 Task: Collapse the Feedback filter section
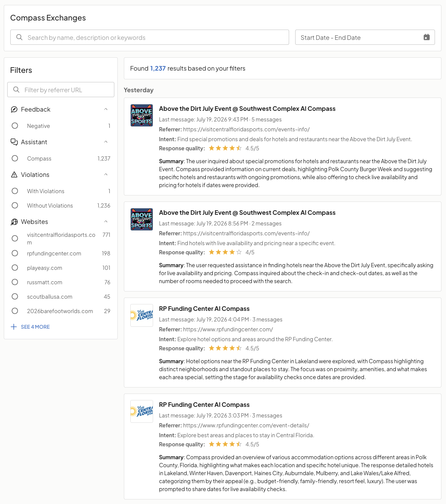[106, 109]
